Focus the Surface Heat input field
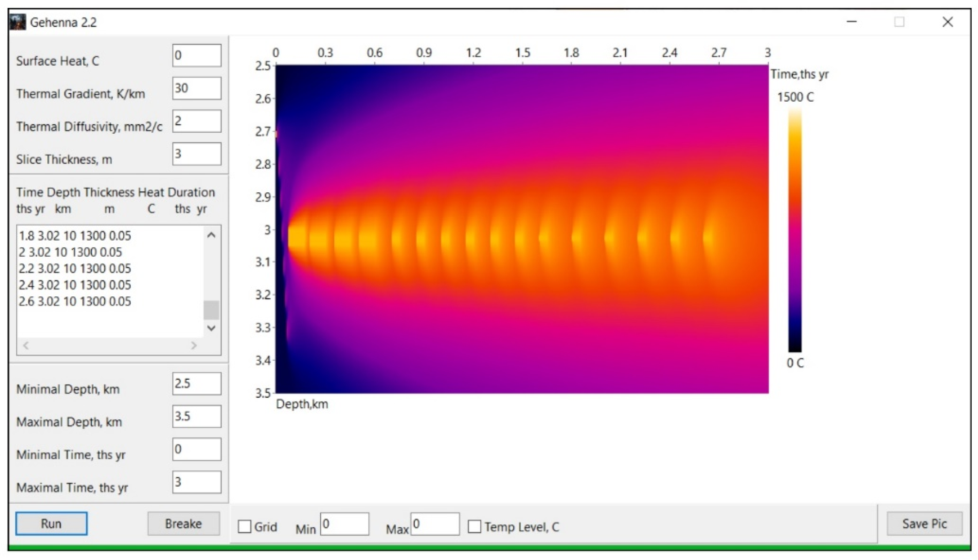The width and height of the screenshot is (978, 560). (x=197, y=55)
